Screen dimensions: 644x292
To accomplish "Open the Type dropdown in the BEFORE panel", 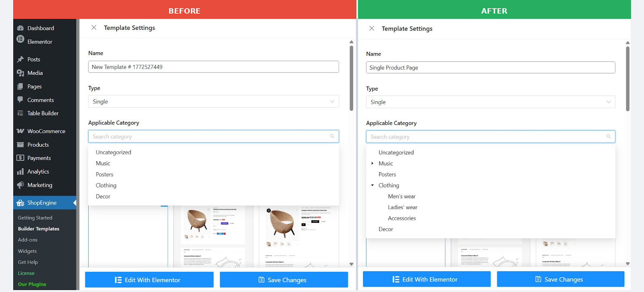I will tap(213, 101).
